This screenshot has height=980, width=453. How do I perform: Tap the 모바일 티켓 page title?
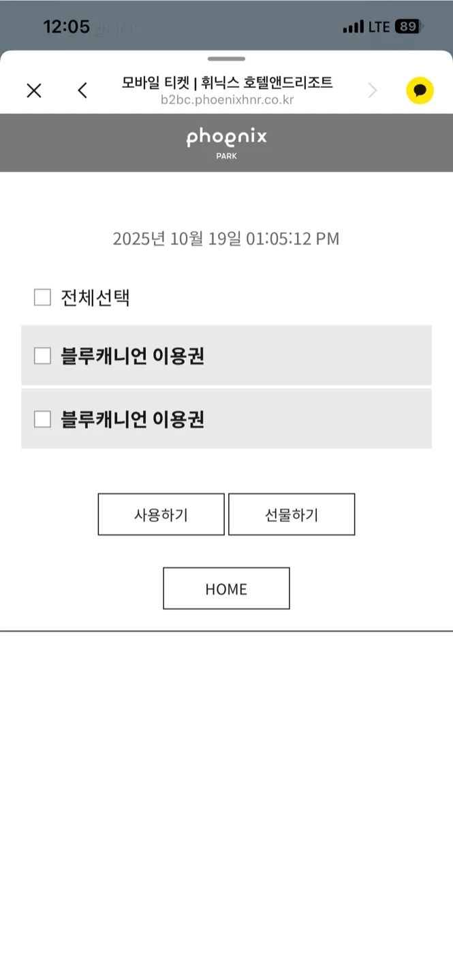(x=227, y=83)
